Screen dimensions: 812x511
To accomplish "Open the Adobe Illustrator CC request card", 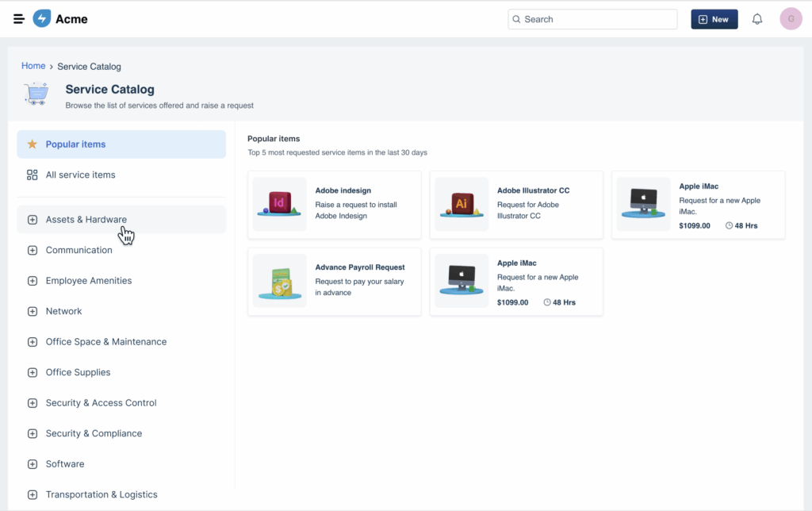I will click(x=515, y=205).
